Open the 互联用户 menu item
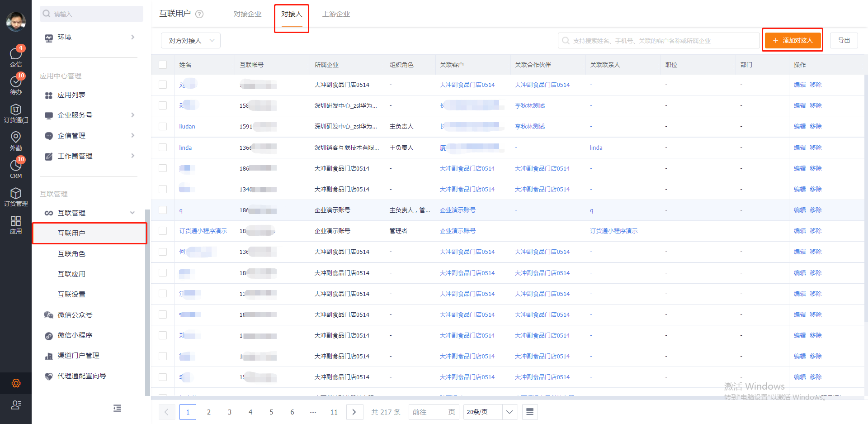Image resolution: width=868 pixels, height=424 pixels. click(x=90, y=233)
